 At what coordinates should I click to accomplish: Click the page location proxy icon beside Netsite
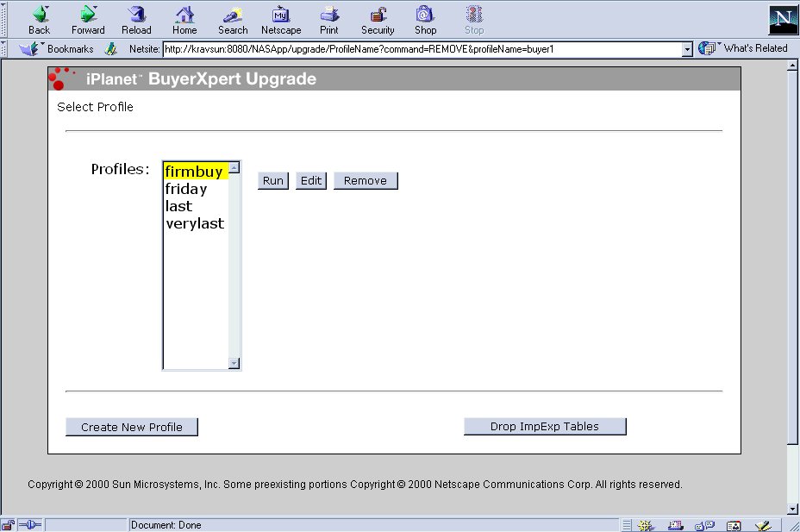point(110,49)
